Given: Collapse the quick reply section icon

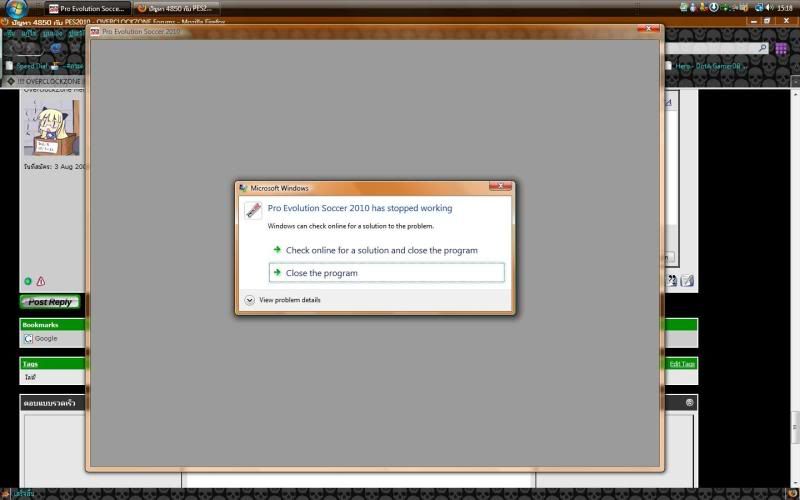Looking at the screenshot, I should click(689, 403).
